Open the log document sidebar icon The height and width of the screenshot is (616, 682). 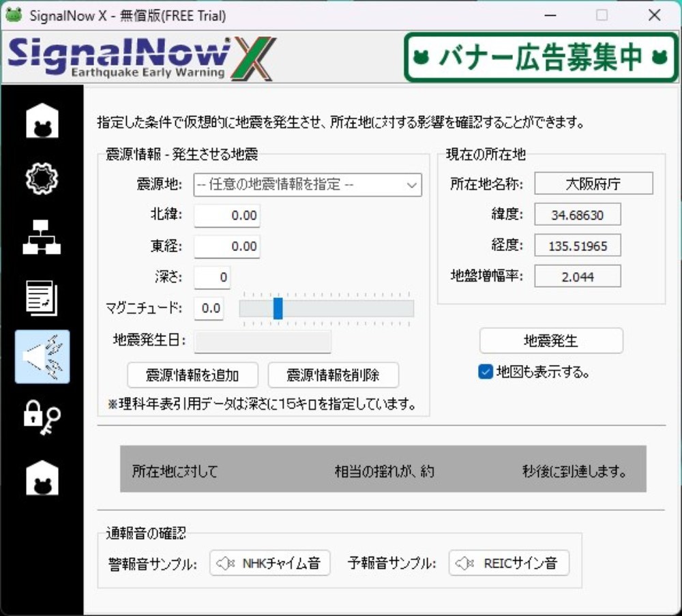(x=42, y=298)
